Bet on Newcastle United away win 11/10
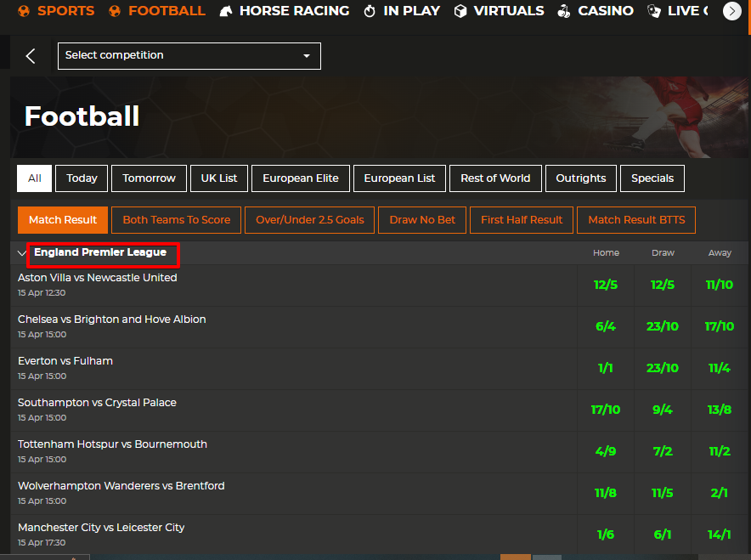This screenshot has width=751, height=560. pos(720,285)
